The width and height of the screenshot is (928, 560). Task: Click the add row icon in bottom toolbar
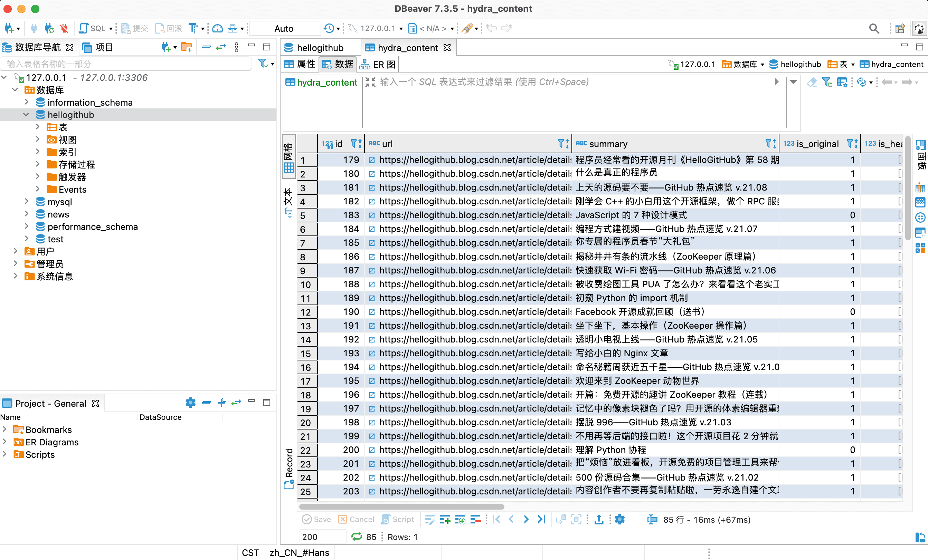(x=445, y=519)
